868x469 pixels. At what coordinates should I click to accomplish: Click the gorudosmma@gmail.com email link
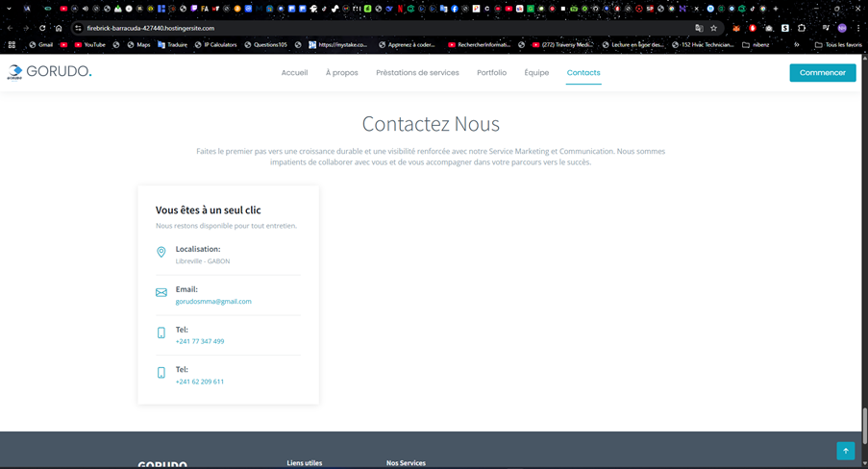click(x=213, y=301)
